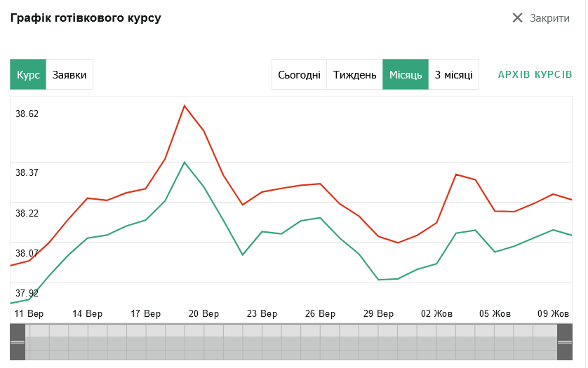
Task: Click the 38.62 axis label
Action: point(27,114)
